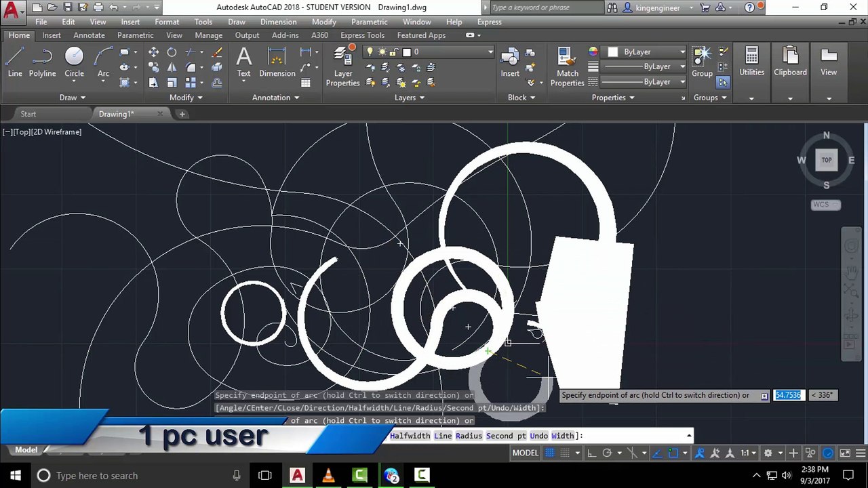
Task: Click the Move tool in Modify panel
Action: [x=154, y=52]
